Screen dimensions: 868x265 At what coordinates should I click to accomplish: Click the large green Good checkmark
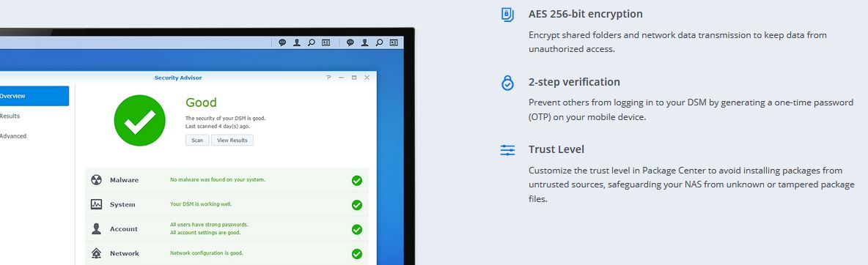(x=139, y=121)
